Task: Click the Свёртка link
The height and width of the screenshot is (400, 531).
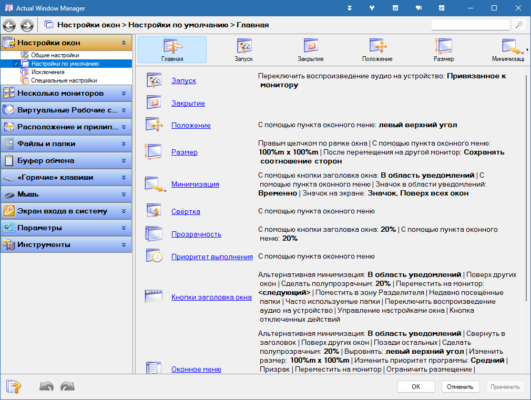Action: 186,212
